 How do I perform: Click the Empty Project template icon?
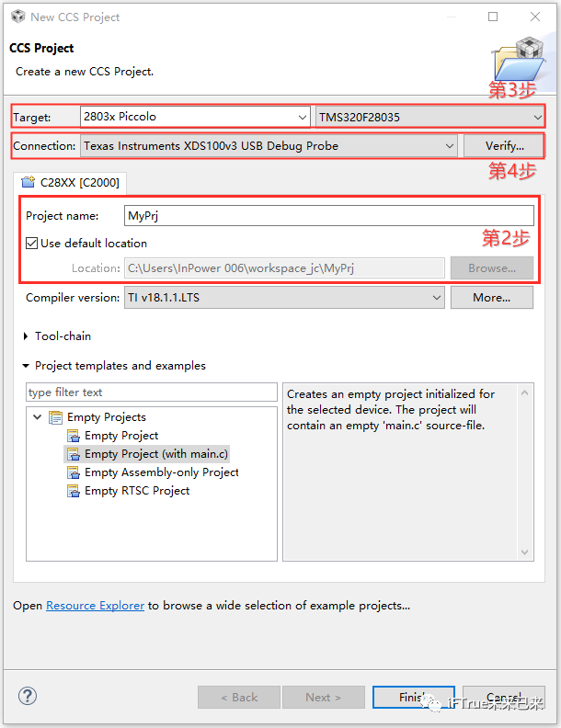(74, 436)
